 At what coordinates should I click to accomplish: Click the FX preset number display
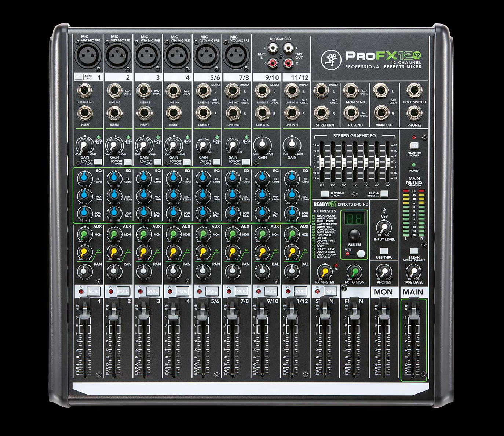pos(354,219)
